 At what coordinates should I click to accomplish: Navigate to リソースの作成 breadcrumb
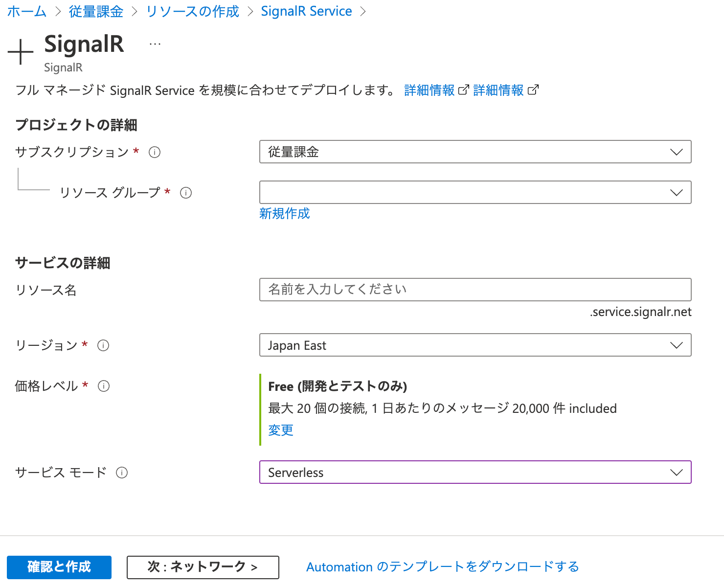[x=193, y=11]
